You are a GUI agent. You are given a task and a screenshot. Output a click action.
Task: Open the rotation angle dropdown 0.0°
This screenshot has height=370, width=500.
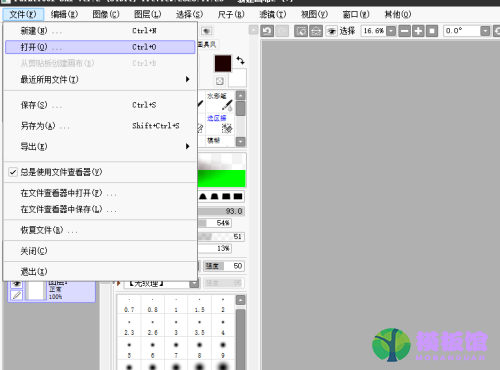click(485, 31)
